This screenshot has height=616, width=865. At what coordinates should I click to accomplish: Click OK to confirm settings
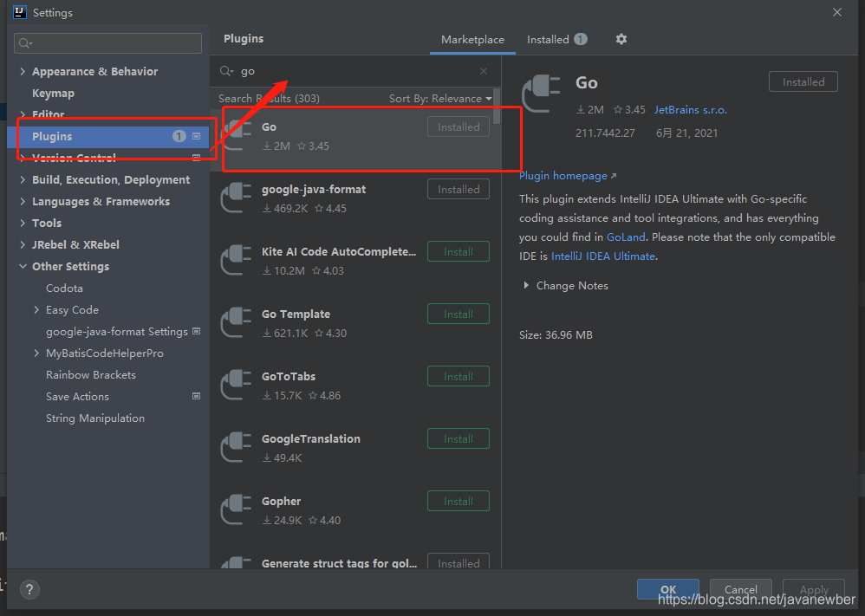coord(668,589)
